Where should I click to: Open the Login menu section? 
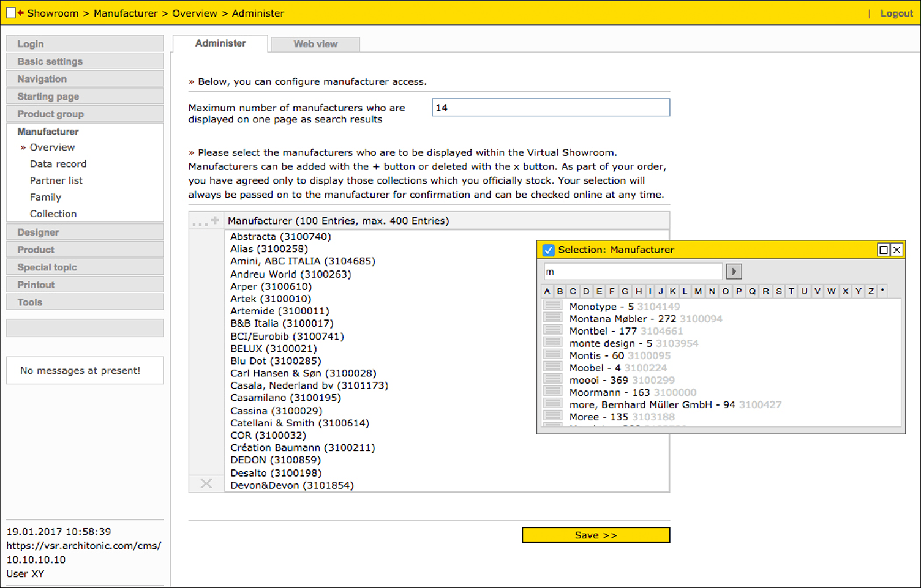85,43
